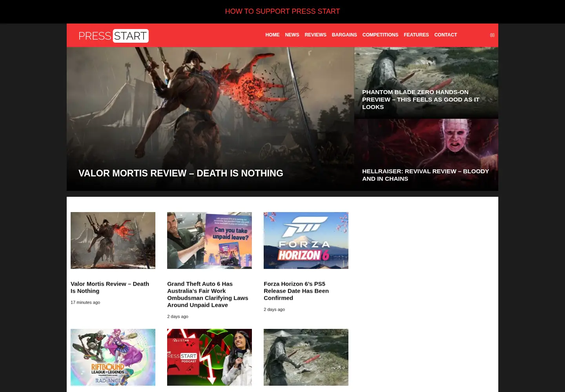Image resolution: width=565 pixels, height=392 pixels.
Task: Open Forza Horizon 6's PS5 Release Date title
Action: [x=296, y=291]
